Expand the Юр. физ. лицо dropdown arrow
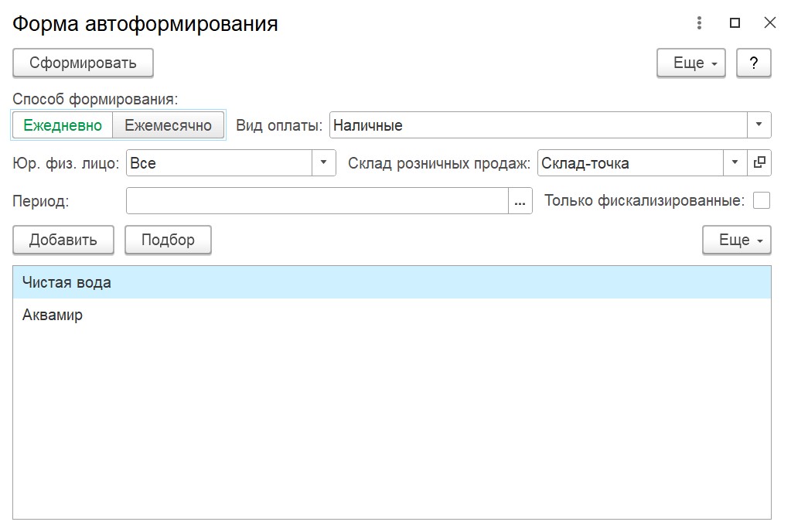 click(x=323, y=162)
